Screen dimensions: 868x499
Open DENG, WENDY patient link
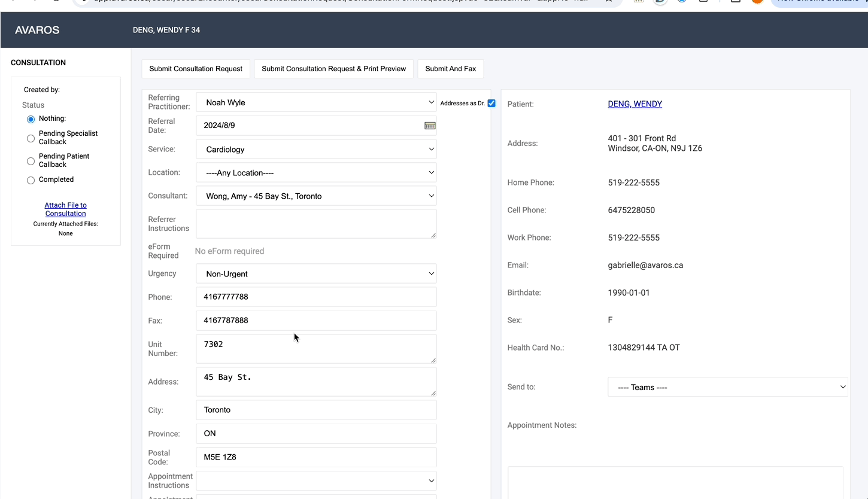point(635,104)
